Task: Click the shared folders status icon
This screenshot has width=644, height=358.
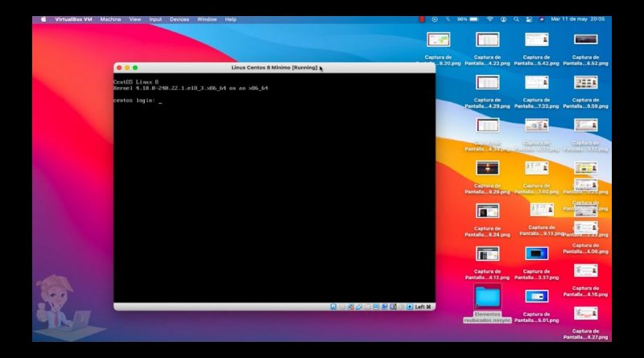Action: (368, 307)
